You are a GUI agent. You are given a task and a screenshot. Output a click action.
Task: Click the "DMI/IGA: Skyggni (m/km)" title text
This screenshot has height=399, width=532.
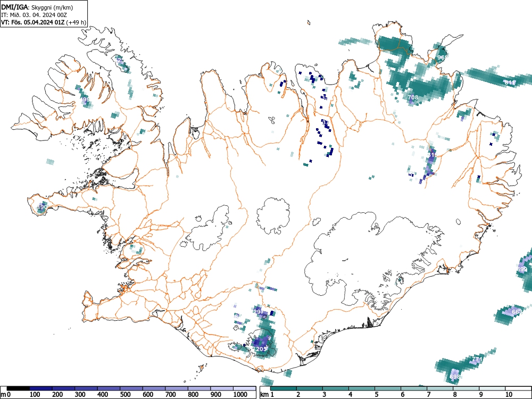(37, 7)
